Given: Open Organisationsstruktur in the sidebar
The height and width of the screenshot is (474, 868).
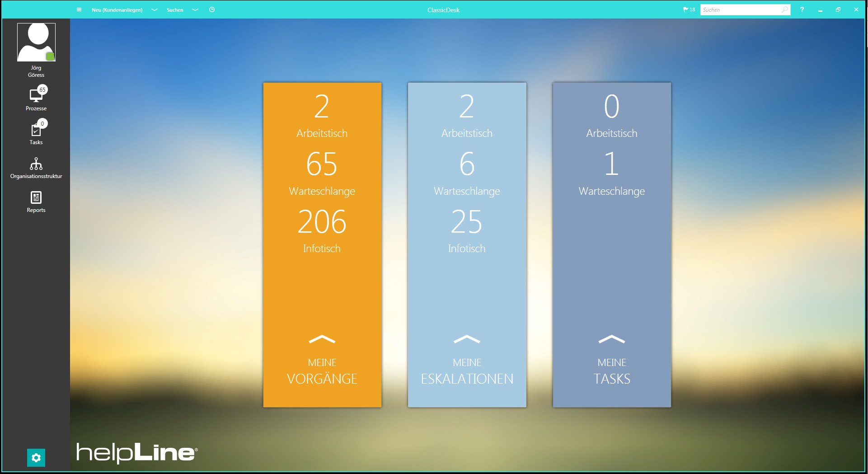Looking at the screenshot, I should (36, 168).
